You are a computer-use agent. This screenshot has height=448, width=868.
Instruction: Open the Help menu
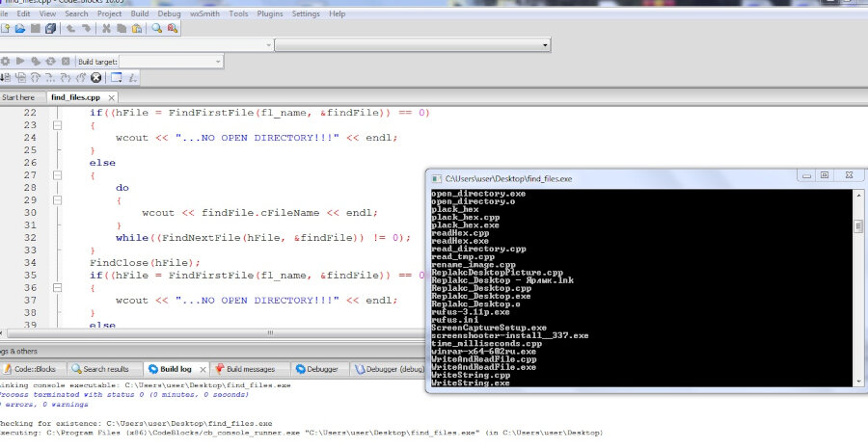click(338, 13)
